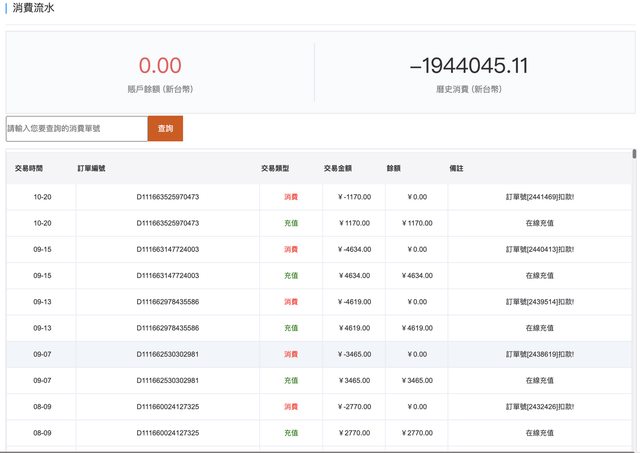Click the red 0.00 account balance figure
This screenshot has width=640, height=453.
click(160, 66)
